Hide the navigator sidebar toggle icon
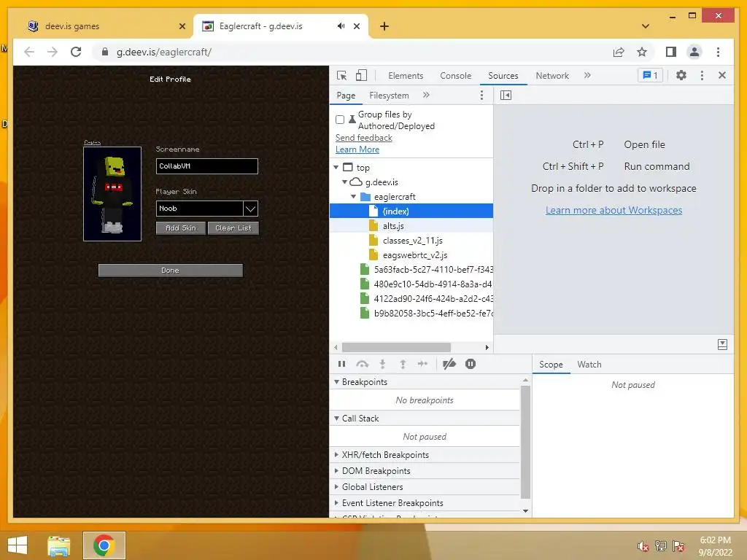This screenshot has height=560, width=747. point(506,96)
